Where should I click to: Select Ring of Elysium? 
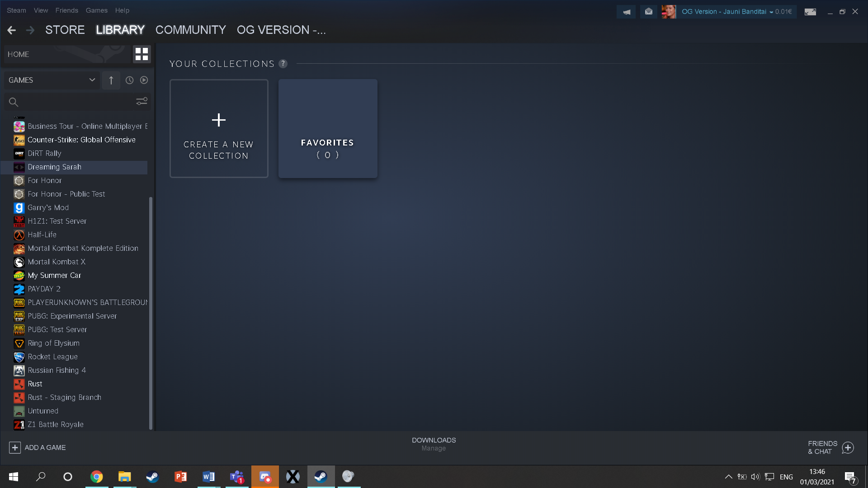53,343
